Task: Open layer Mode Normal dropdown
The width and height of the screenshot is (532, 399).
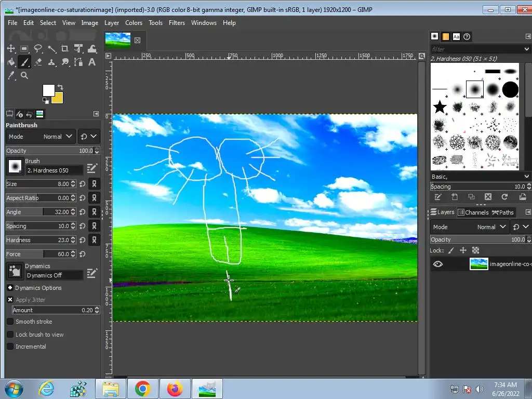Action: tap(469, 227)
